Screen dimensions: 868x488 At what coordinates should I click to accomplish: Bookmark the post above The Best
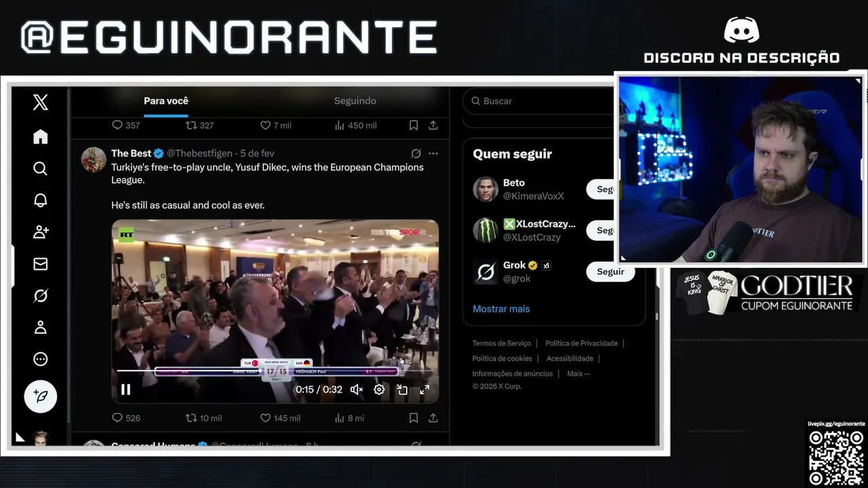tap(414, 125)
